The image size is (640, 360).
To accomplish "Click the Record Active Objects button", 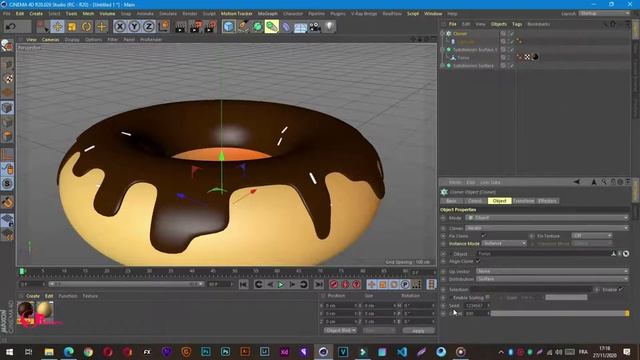I will [334, 284].
